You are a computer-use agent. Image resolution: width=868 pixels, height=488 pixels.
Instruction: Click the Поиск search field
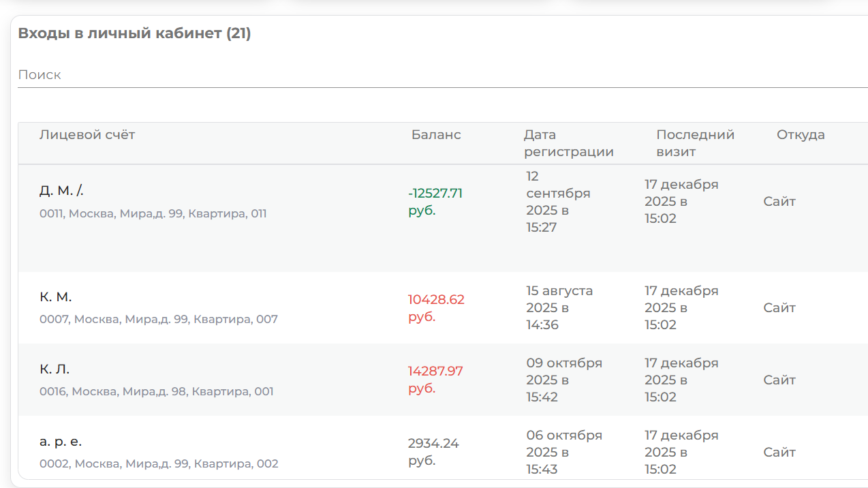tap(436, 75)
